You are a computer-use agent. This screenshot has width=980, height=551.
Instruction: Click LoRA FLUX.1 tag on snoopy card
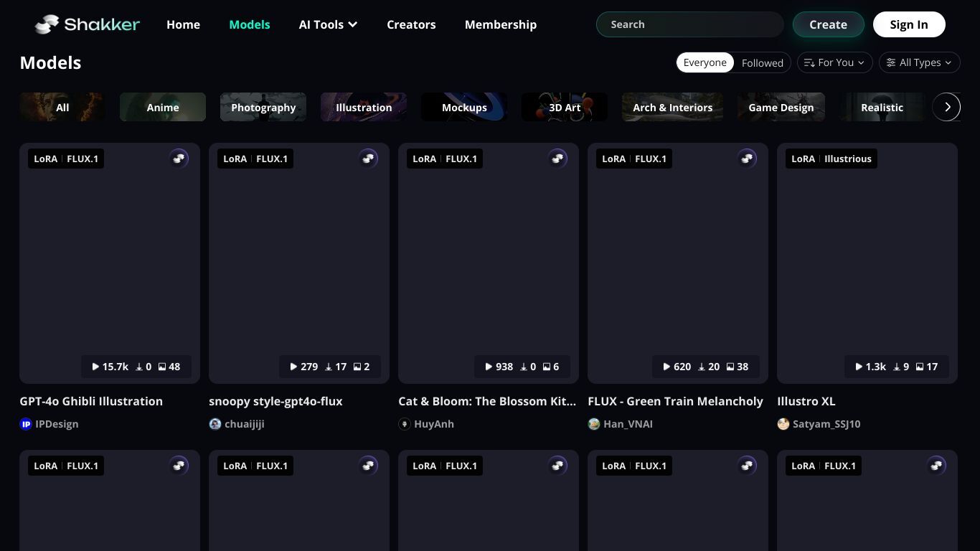tap(255, 159)
